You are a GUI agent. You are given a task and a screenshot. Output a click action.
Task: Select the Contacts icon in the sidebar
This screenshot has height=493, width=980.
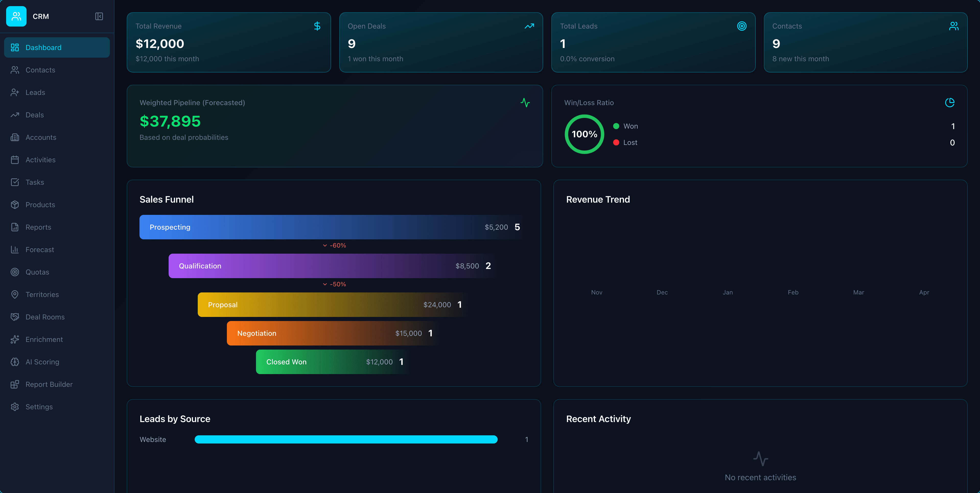pyautogui.click(x=15, y=70)
